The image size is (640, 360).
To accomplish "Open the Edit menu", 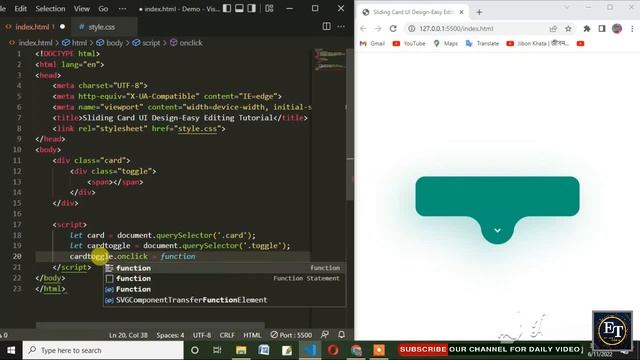I will click(20, 9).
